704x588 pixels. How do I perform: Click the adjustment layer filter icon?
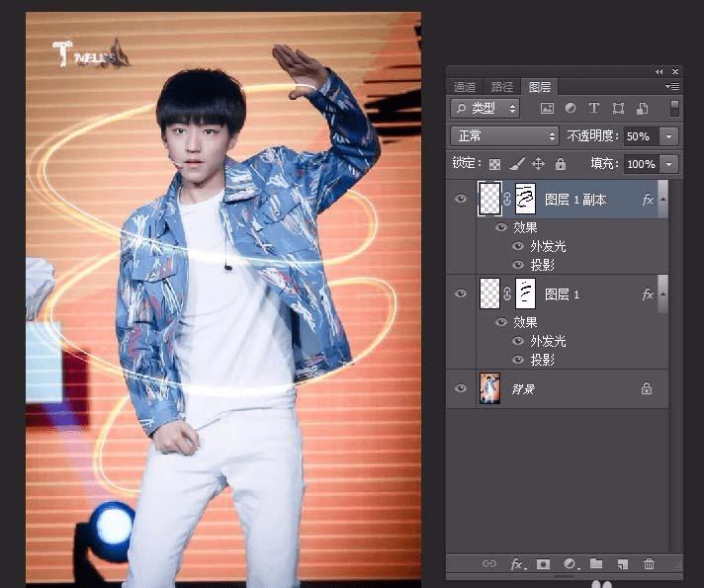tap(571, 108)
